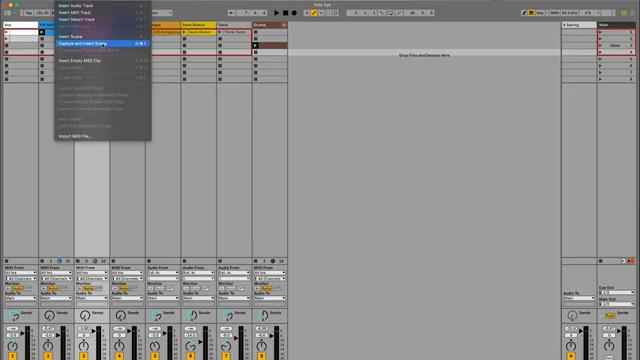This screenshot has height=360, width=640.
Task: Toggle track 6 activator button
Action: 190,356
